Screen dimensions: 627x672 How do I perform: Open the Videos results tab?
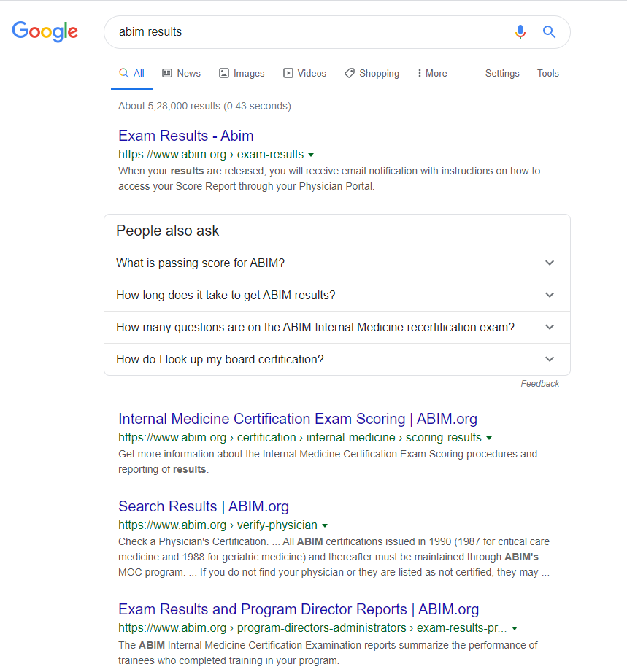tap(304, 73)
